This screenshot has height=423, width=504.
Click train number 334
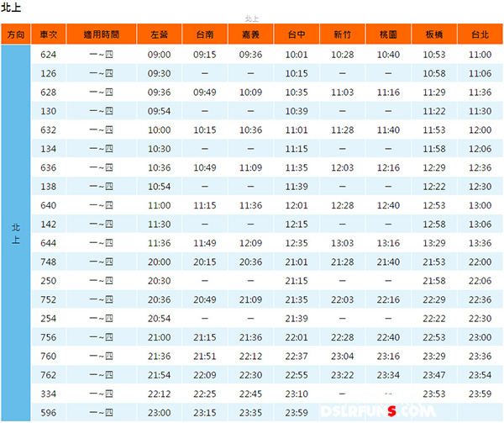(48, 394)
